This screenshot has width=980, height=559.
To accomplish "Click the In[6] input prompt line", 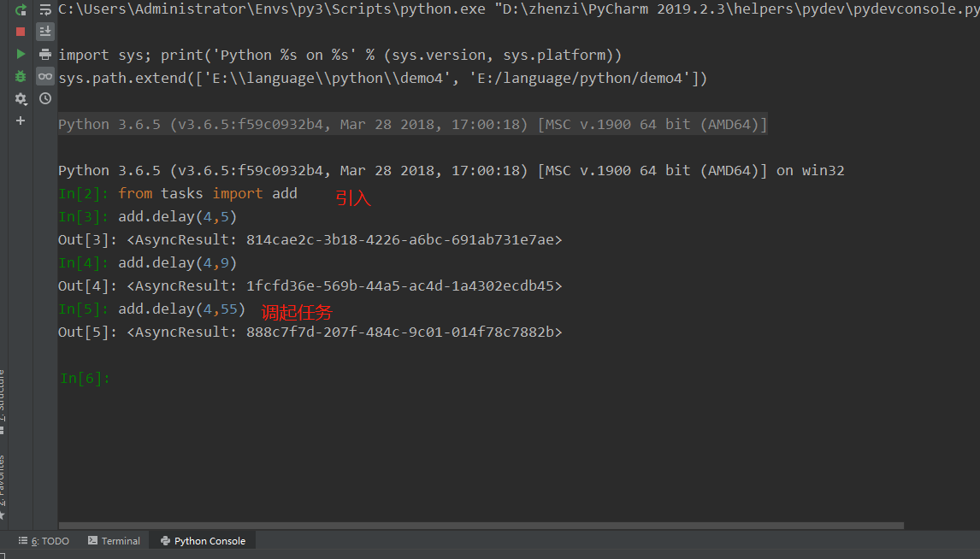I will [85, 378].
